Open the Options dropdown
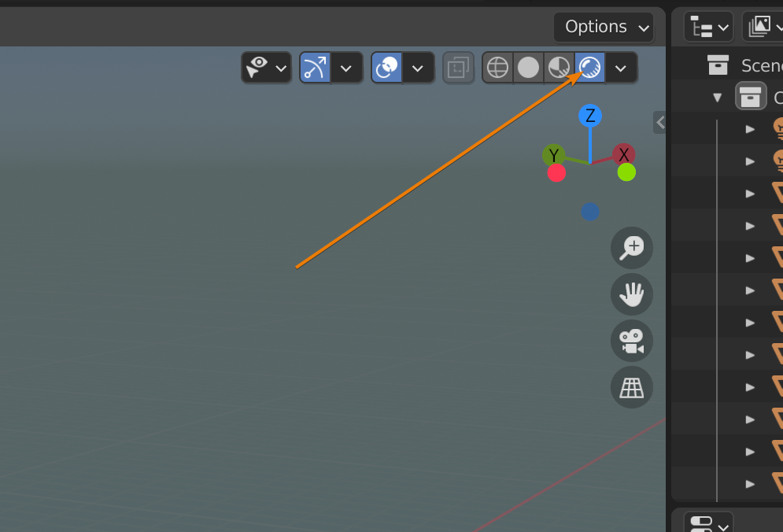The height and width of the screenshot is (532, 783). 604,27
